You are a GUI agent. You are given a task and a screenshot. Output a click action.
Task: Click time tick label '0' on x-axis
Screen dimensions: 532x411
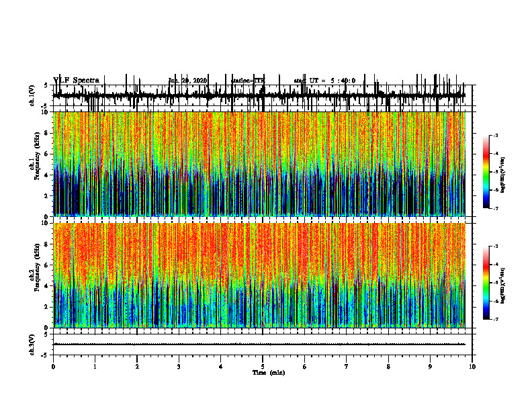click(x=53, y=367)
